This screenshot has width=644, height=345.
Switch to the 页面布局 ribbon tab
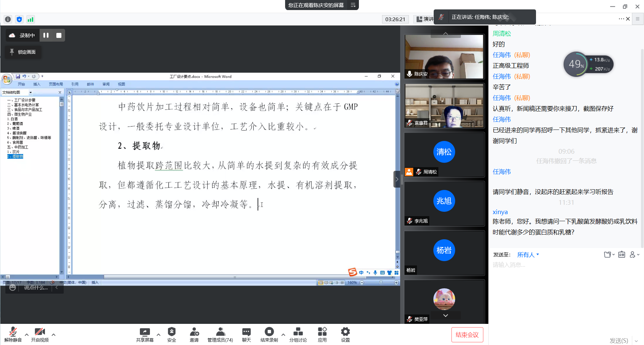click(56, 84)
